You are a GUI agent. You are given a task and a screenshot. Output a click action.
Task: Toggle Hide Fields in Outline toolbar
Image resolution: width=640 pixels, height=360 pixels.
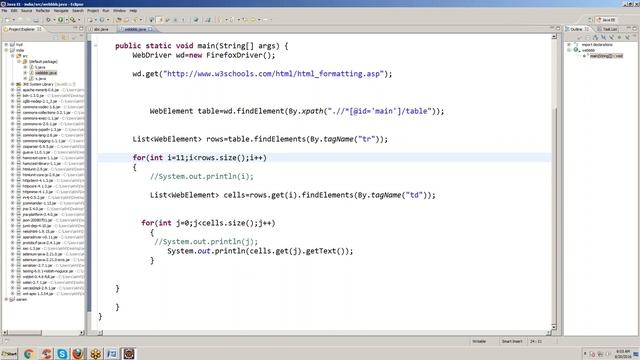(x=603, y=37)
